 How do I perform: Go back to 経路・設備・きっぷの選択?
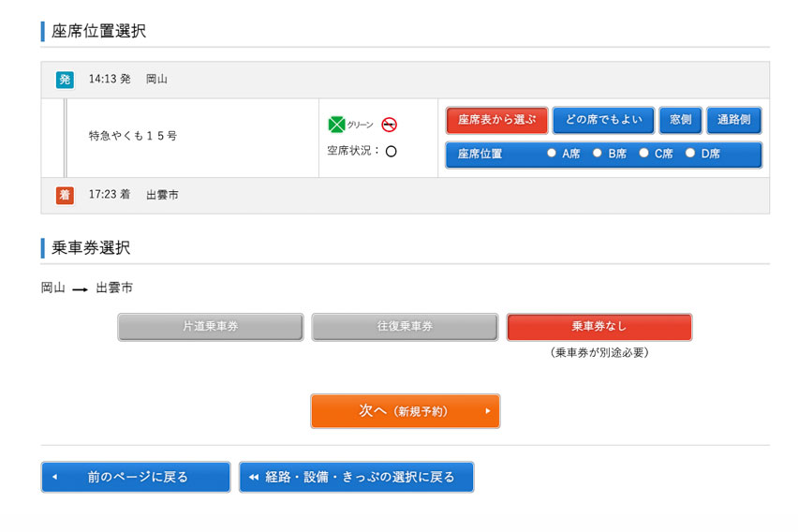pyautogui.click(x=356, y=477)
